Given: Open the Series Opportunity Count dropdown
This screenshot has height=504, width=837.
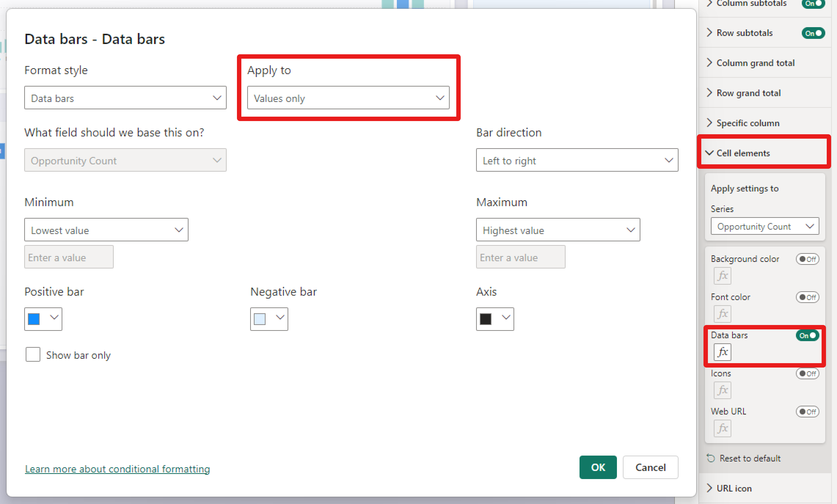Looking at the screenshot, I should (764, 226).
